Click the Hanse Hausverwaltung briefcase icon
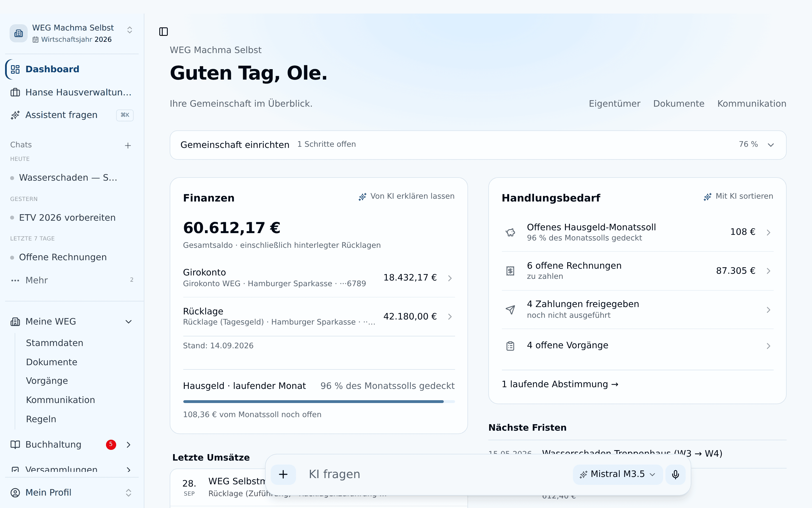 click(15, 92)
